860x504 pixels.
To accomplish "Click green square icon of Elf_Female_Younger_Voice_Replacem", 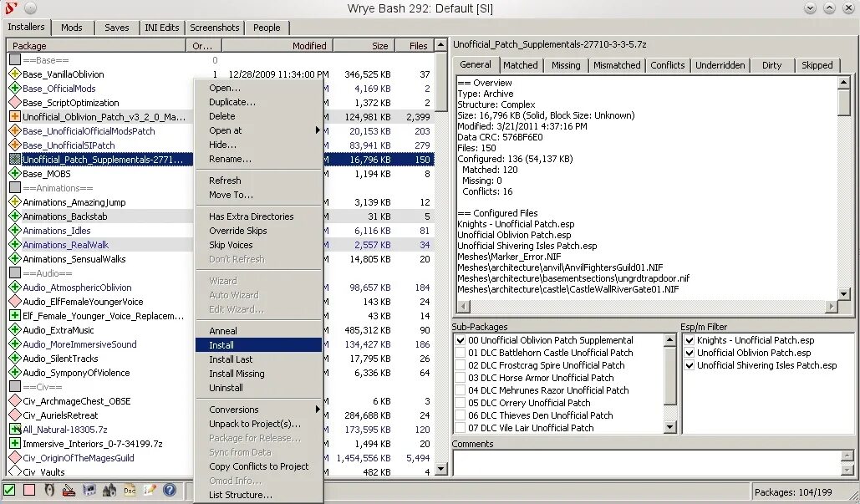I will click(15, 316).
